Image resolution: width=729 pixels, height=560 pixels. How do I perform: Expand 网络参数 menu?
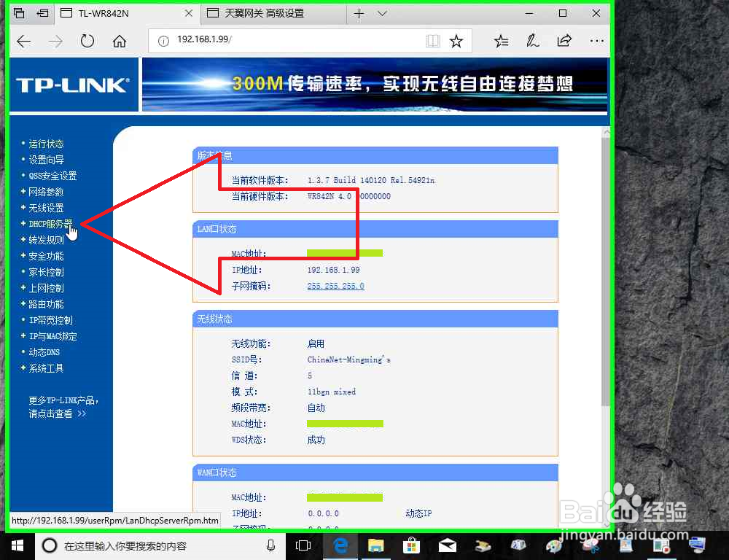tap(45, 192)
